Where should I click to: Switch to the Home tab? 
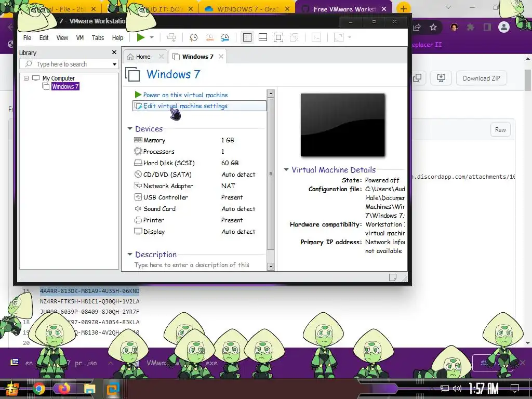tap(143, 57)
